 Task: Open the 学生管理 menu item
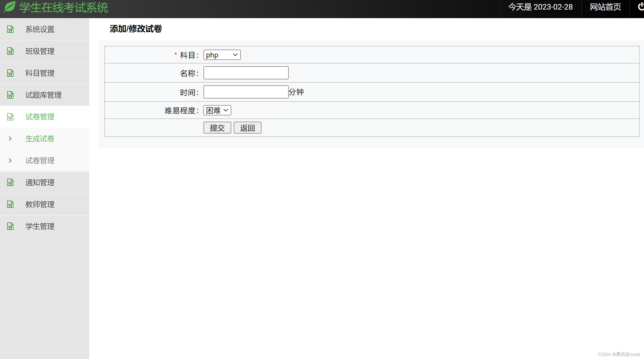[40, 226]
